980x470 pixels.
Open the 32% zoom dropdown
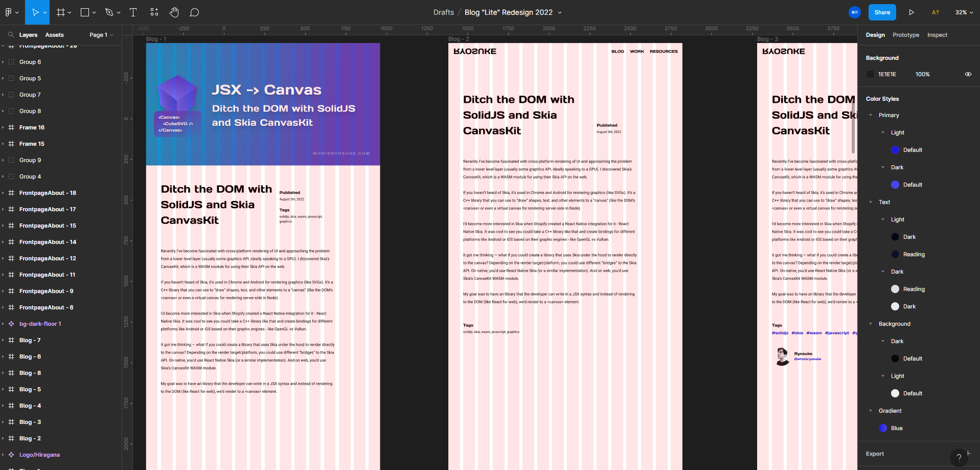tap(964, 12)
